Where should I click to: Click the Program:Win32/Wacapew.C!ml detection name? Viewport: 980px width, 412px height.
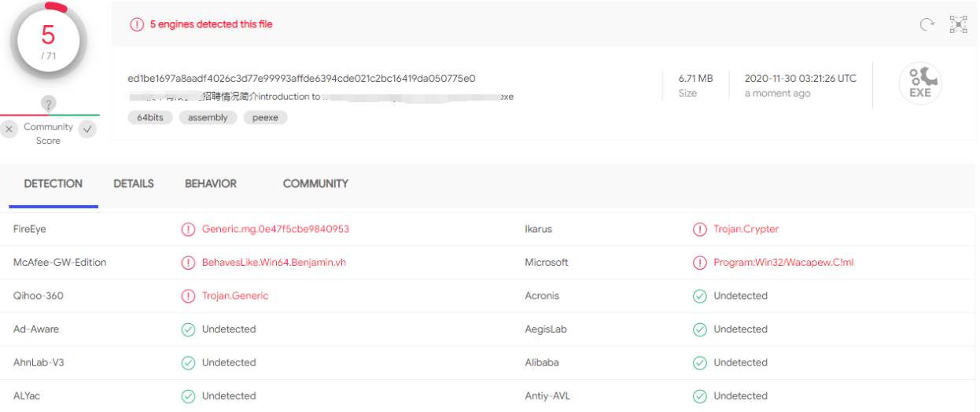tap(783, 263)
